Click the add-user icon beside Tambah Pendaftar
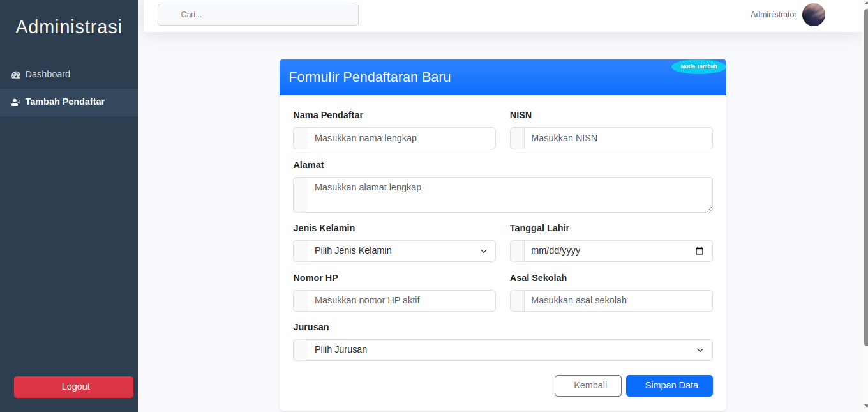 click(x=16, y=102)
